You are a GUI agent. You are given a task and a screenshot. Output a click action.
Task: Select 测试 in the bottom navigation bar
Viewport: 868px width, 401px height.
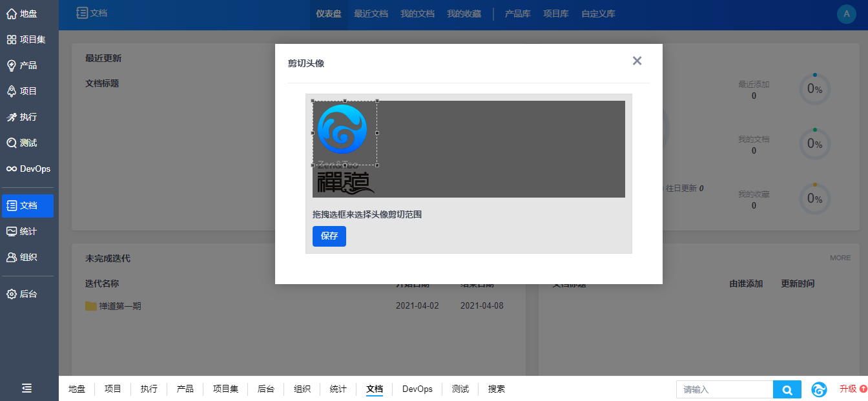click(460, 389)
